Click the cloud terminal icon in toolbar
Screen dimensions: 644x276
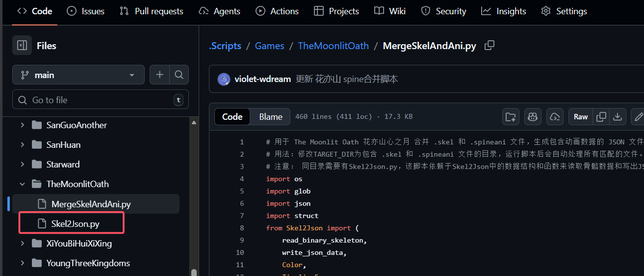point(555,117)
